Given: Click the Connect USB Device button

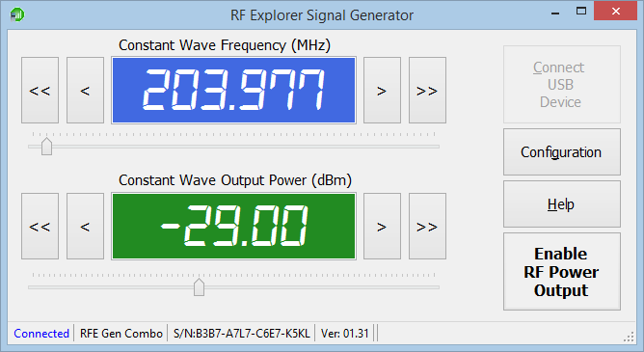Looking at the screenshot, I should pyautogui.click(x=561, y=85).
